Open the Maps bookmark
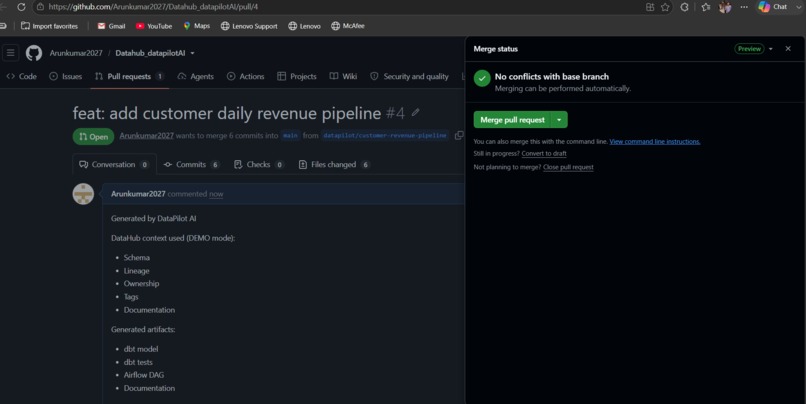This screenshot has width=806, height=404. (x=196, y=26)
